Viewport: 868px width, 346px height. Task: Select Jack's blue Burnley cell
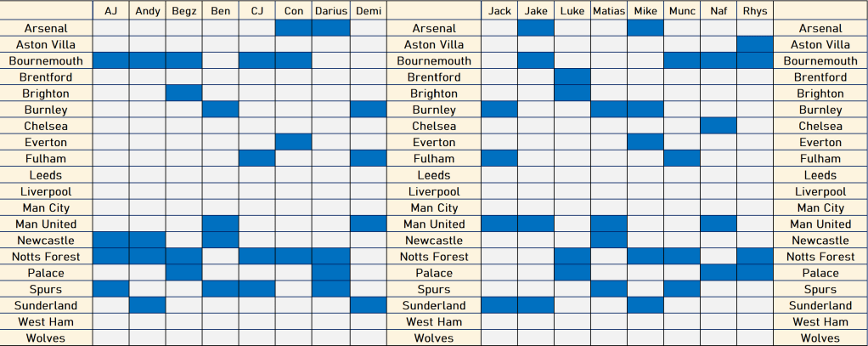(499, 110)
